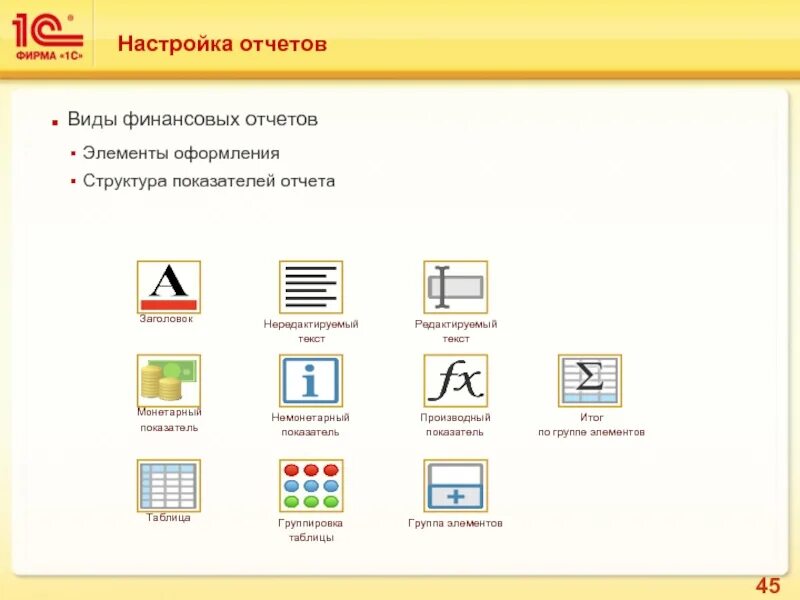Viewport: 800px width, 600px height.
Task: Click the 'Группировка таблицы' caption
Action: point(311,530)
